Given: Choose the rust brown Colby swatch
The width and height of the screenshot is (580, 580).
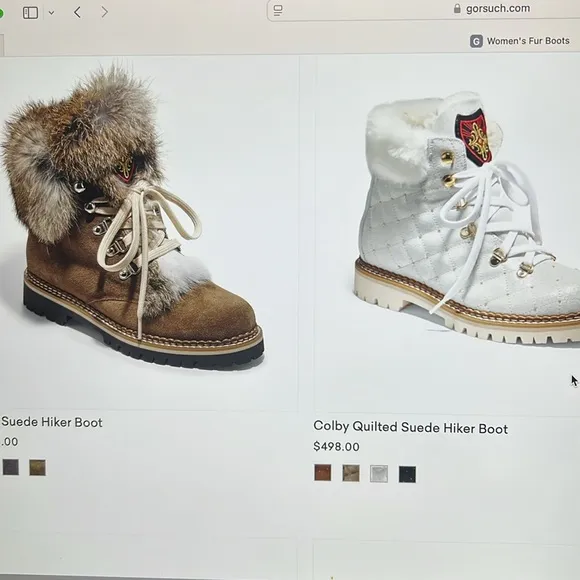Looking at the screenshot, I should (323, 472).
